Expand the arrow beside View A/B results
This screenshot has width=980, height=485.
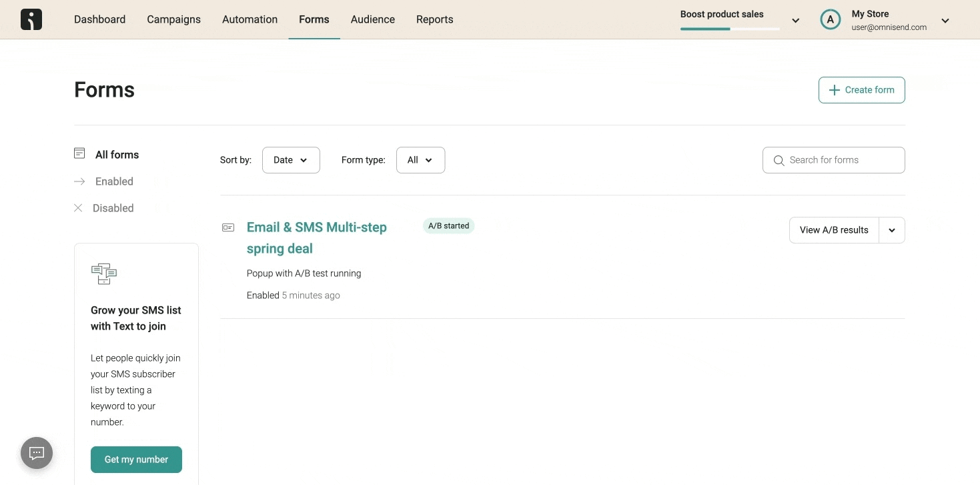click(892, 230)
